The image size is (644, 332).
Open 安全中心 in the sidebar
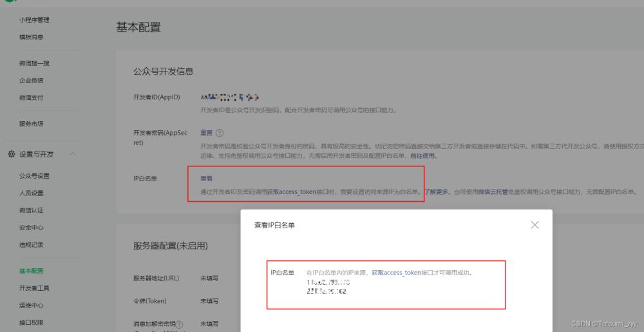(32, 228)
